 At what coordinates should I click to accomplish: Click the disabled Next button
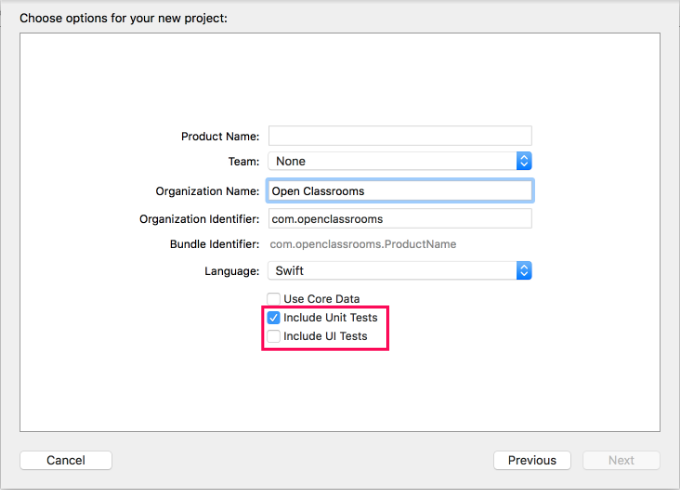[x=621, y=460]
